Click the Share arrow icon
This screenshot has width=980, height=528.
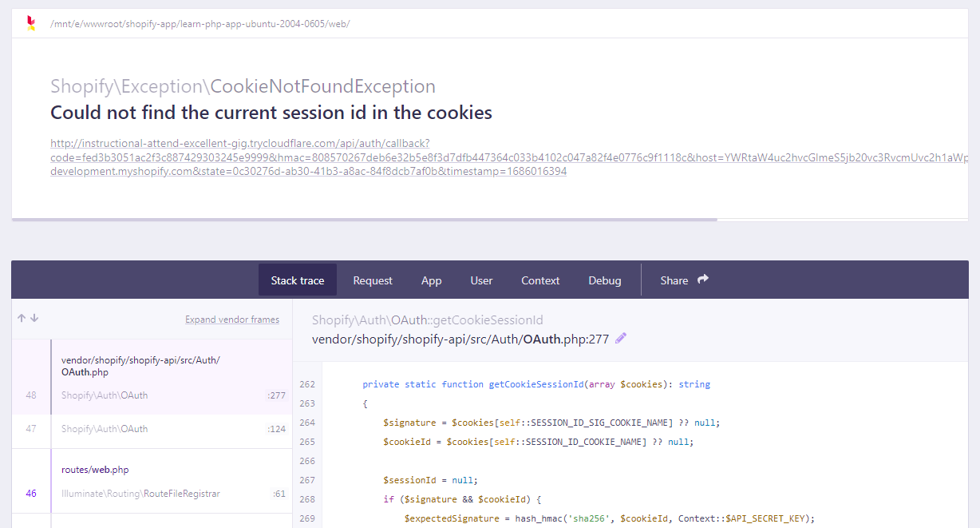pos(703,280)
